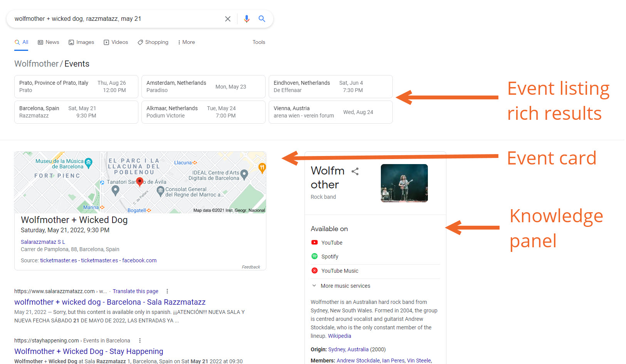
Task: Switch to the Videos tab
Action: [x=116, y=42]
